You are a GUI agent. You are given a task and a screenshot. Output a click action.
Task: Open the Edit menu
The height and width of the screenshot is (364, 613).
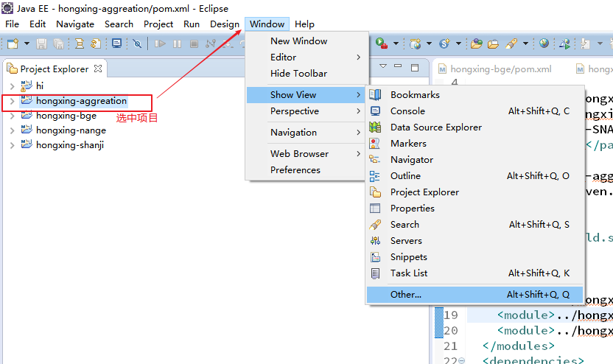coord(38,24)
